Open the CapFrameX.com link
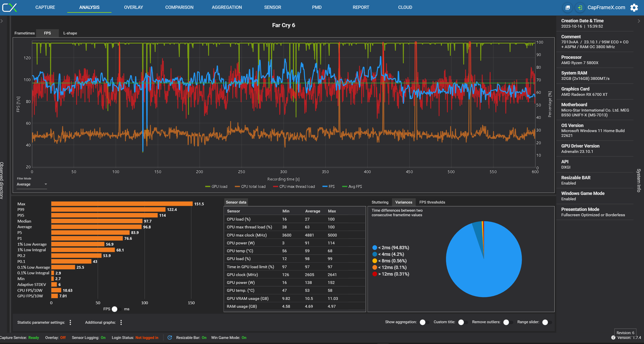The height and width of the screenshot is (344, 644). tap(606, 8)
